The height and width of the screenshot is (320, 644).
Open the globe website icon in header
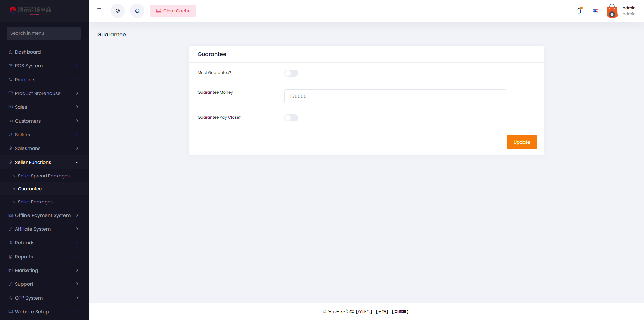pos(118,11)
